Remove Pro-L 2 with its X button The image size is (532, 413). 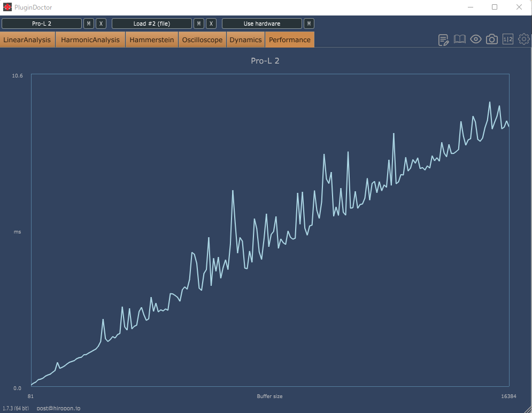coord(101,24)
